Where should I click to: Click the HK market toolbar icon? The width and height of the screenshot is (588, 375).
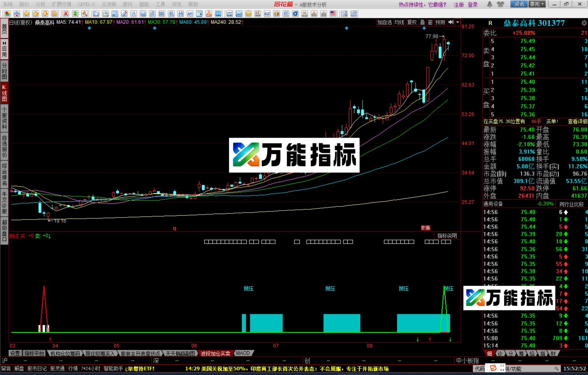[x=305, y=14]
